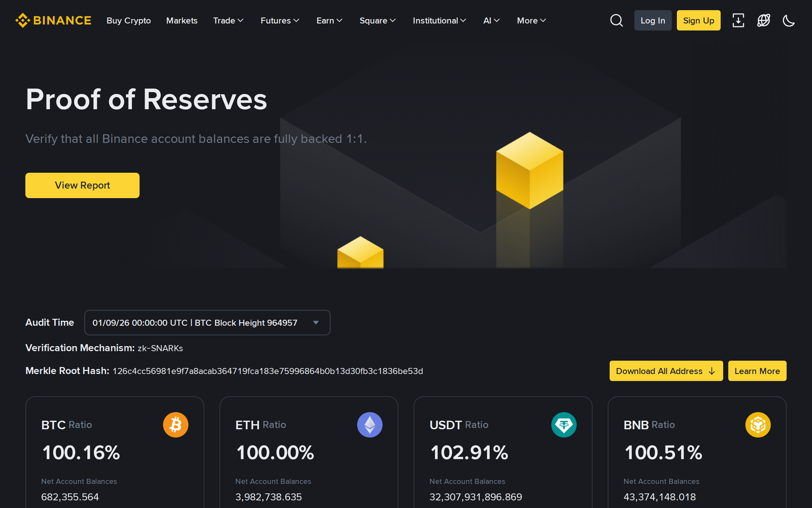Click the View Report button
The height and width of the screenshot is (508, 812).
(x=82, y=185)
